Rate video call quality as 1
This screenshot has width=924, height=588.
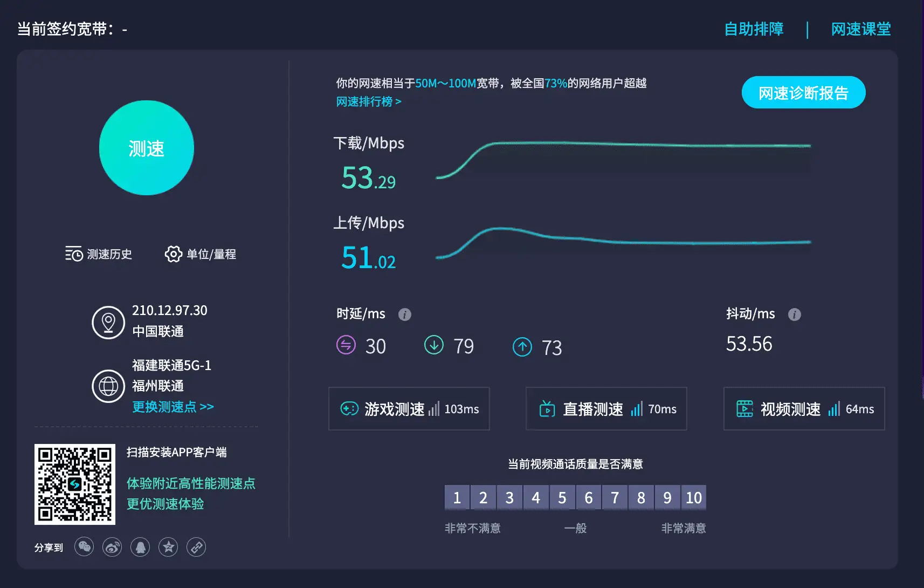tap(457, 497)
